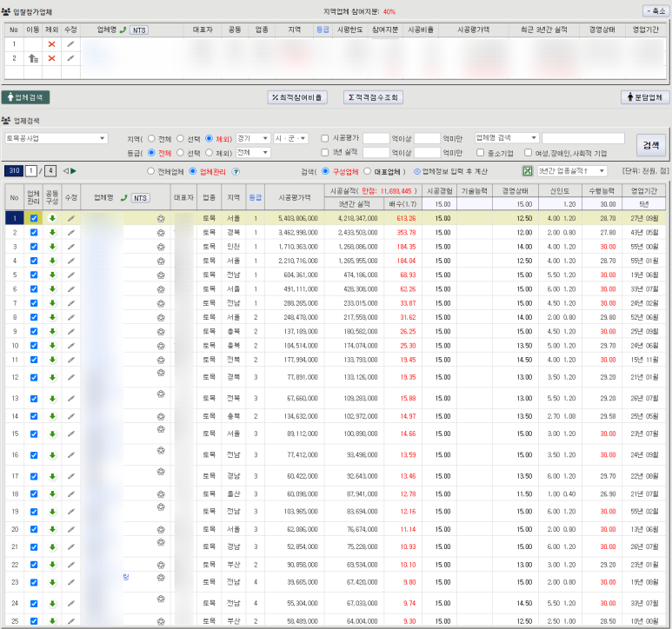Select result row number 1 cell
This screenshot has height=629, width=672.
(15, 218)
